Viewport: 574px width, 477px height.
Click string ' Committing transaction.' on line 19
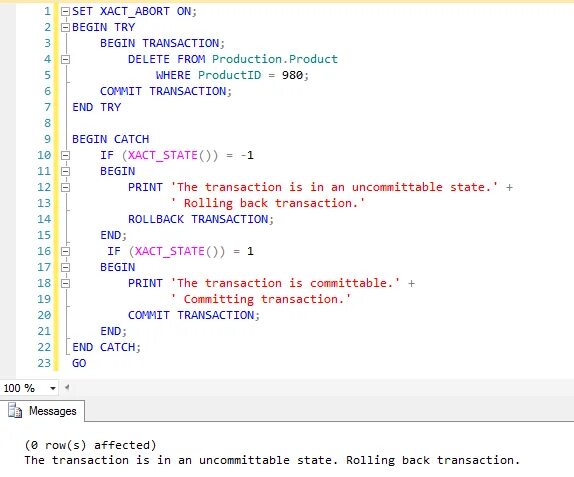[x=261, y=299]
